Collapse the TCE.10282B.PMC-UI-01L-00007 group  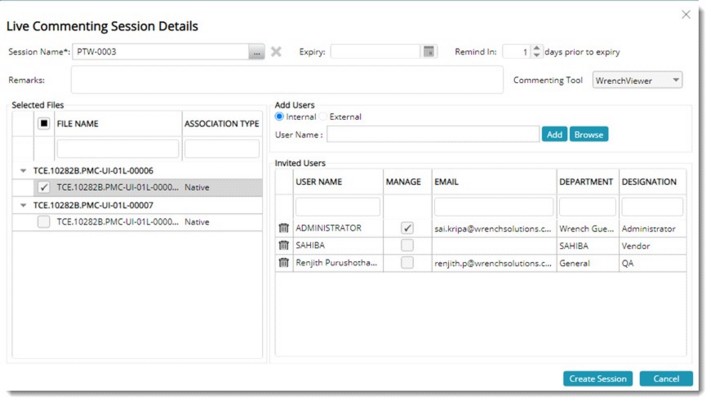point(24,205)
